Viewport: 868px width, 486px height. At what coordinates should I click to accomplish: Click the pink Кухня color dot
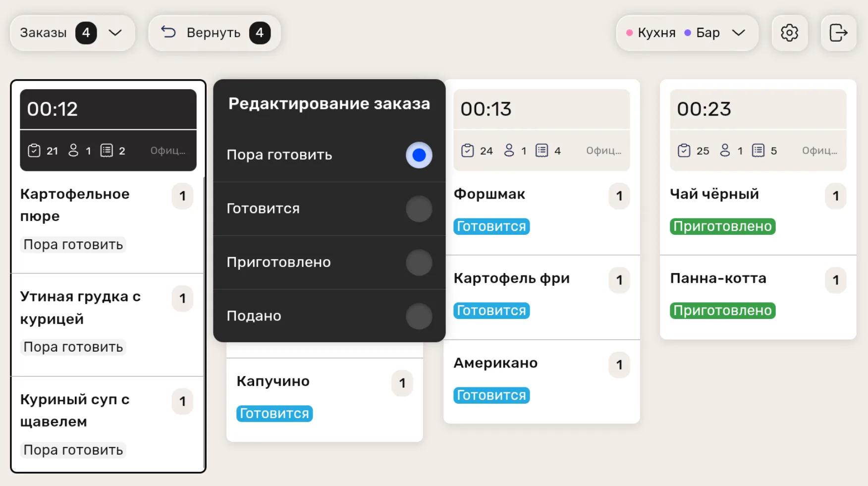pos(629,33)
